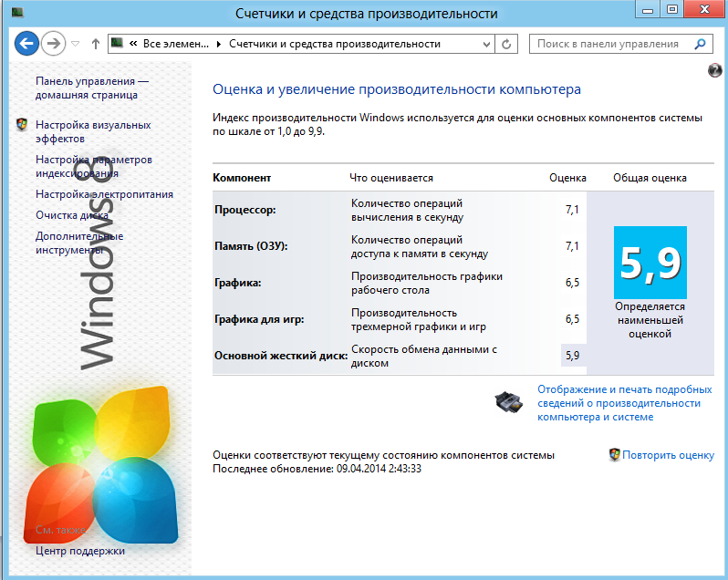This screenshot has height=580, width=728.
Task: Click 'Оценка и увеличение производительности компьютера' heading
Action: coord(397,89)
